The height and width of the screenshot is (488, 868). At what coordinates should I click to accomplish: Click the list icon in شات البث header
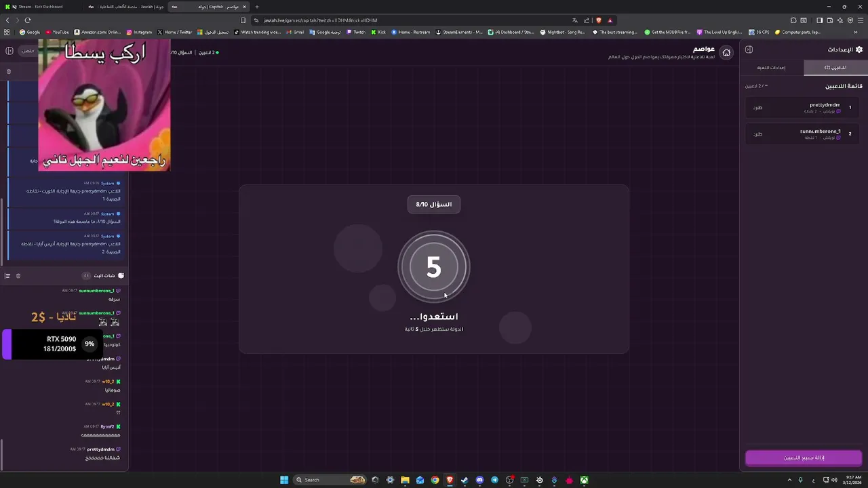point(7,276)
